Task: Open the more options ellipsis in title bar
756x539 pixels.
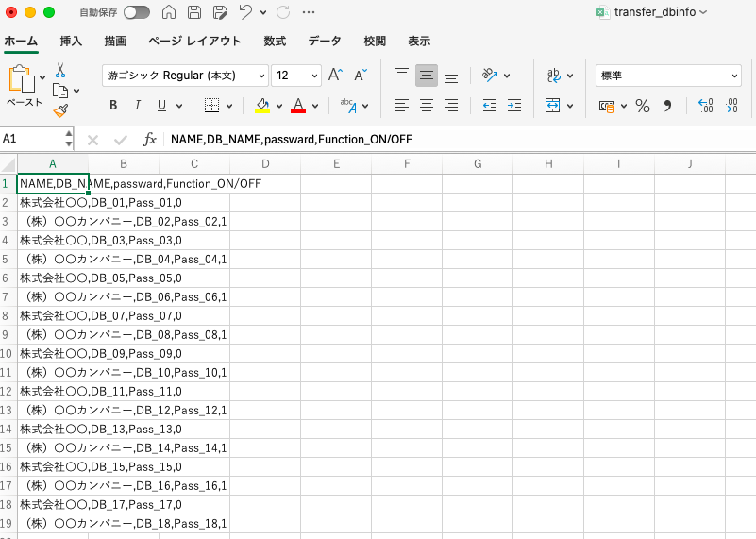Action: click(309, 12)
